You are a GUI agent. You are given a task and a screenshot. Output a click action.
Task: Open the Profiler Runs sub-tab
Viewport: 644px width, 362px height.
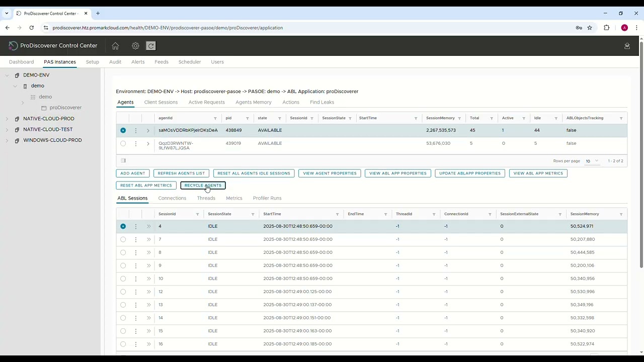click(267, 198)
